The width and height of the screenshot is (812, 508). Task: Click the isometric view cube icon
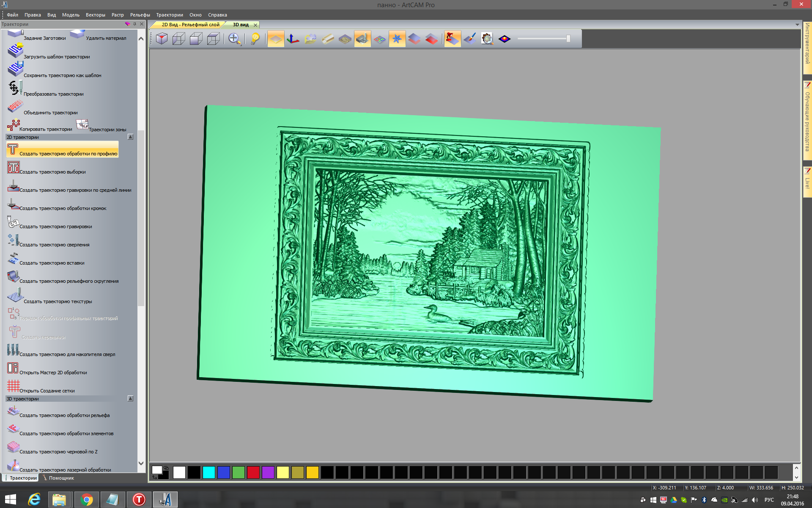162,39
